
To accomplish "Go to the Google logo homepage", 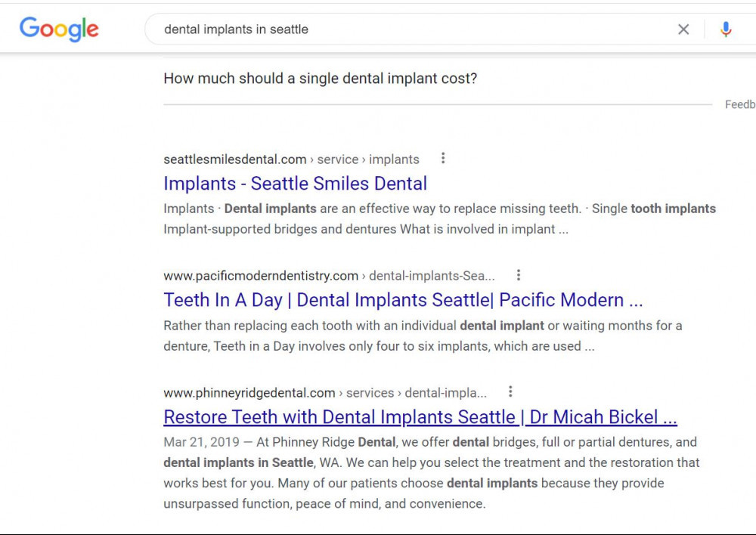I will tap(59, 29).
